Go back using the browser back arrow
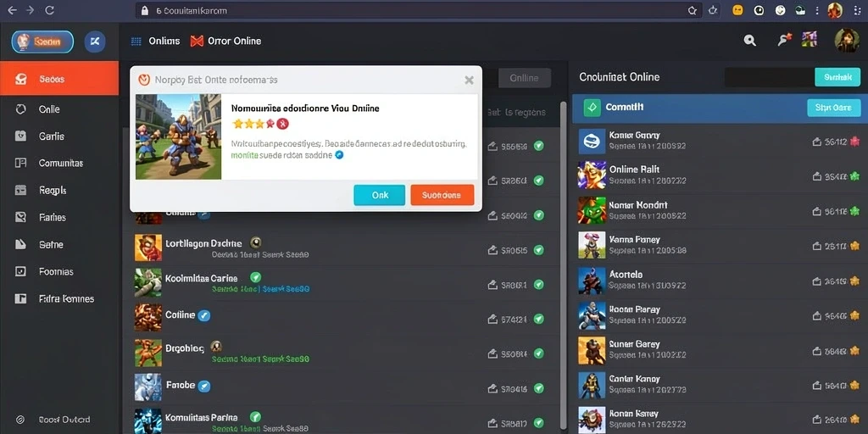The image size is (868, 434). (12, 10)
